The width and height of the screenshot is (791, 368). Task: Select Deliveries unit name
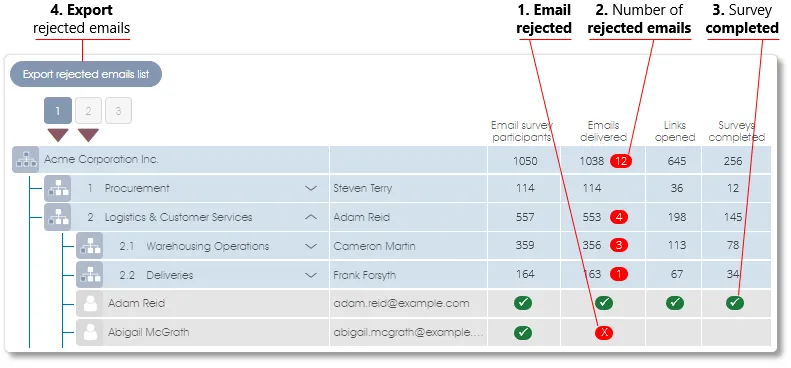pyautogui.click(x=170, y=275)
